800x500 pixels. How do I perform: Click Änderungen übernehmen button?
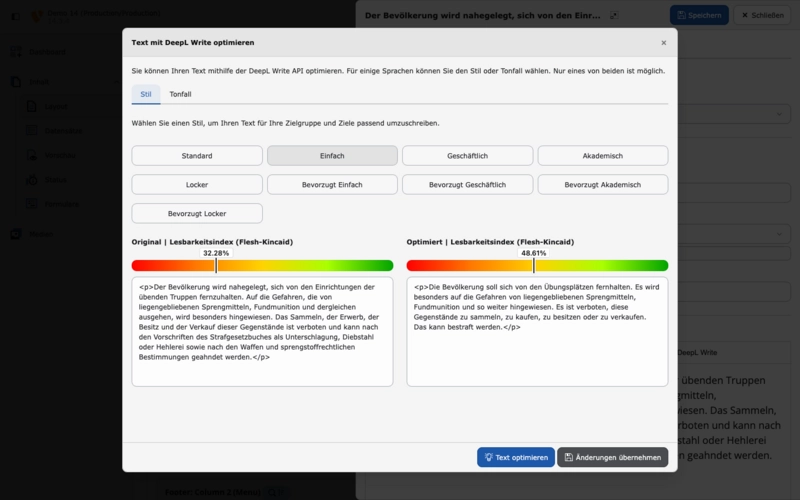tap(612, 457)
